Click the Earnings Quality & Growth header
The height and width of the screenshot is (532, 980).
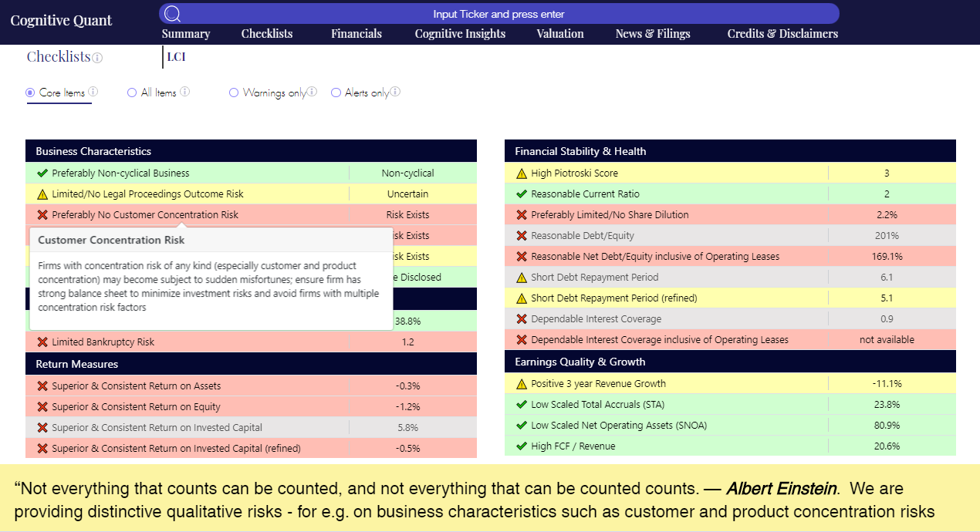click(730, 362)
